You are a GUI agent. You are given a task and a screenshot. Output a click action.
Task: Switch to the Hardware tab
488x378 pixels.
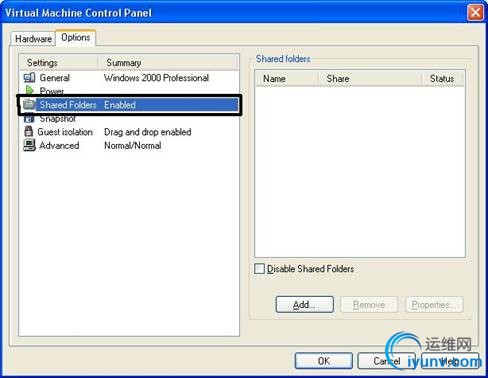point(33,39)
